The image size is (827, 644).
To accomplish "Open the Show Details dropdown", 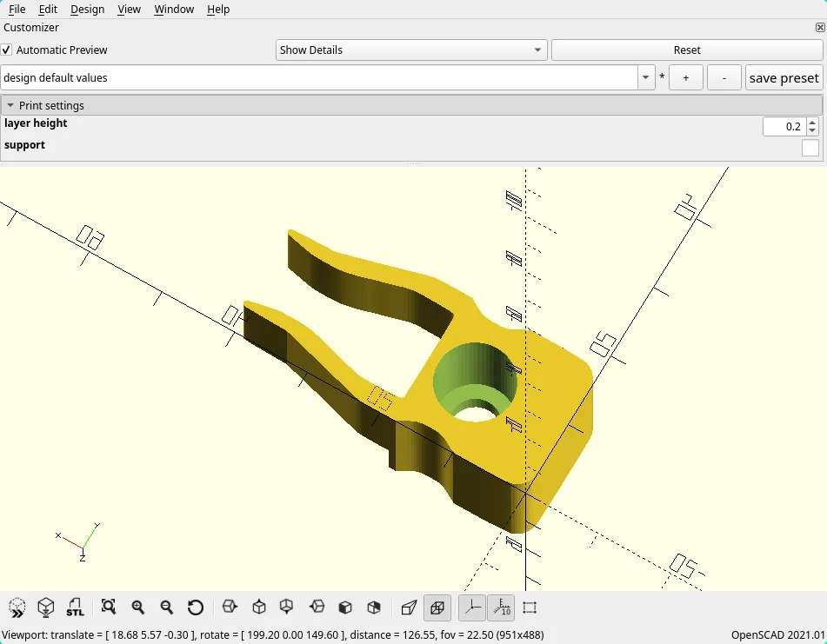I will [411, 50].
